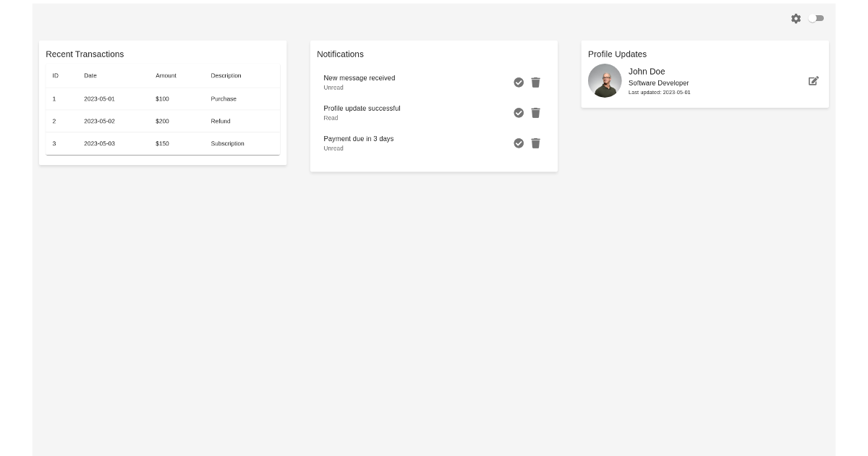Image resolution: width=868 pixels, height=456 pixels.
Task: Click the Notifications panel title
Action: pyautogui.click(x=341, y=54)
